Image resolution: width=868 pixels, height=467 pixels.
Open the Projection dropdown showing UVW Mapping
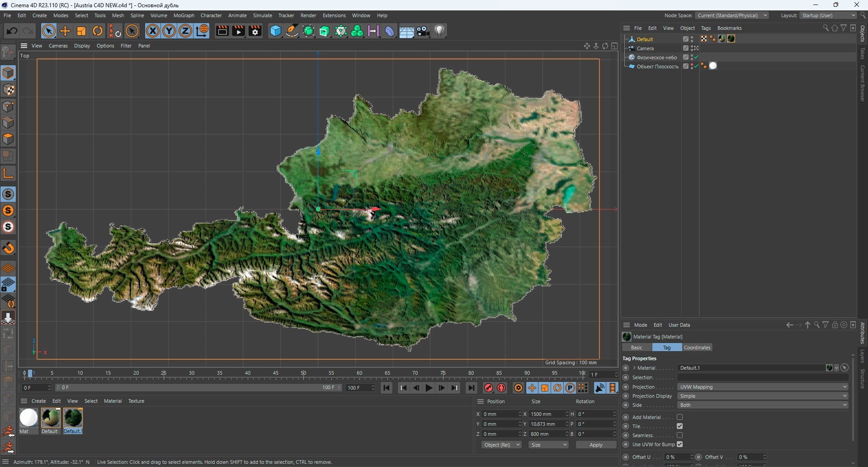pos(763,387)
